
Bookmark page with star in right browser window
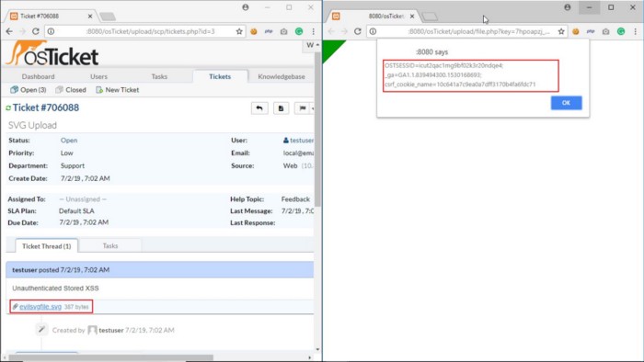561,31
